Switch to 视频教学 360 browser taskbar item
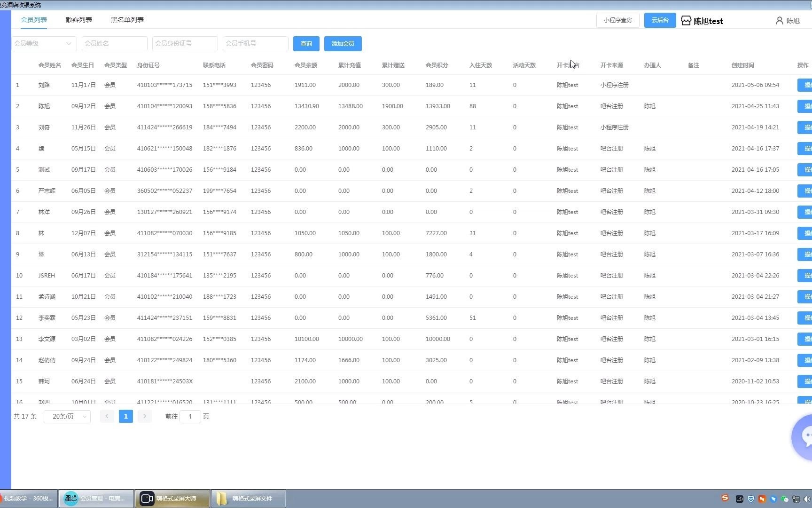The width and height of the screenshot is (812, 508). click(28, 499)
